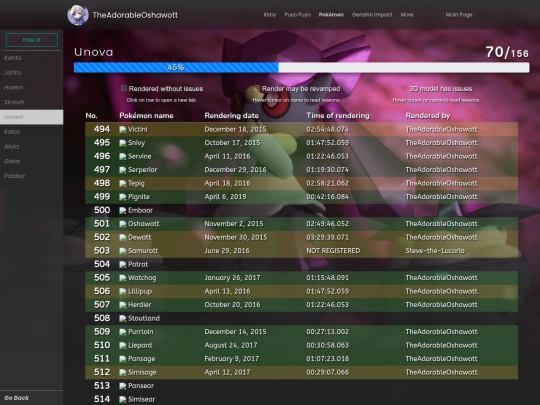Click the December 18, 2015 date cell
Screen dimensions: 540x405
pos(235,129)
